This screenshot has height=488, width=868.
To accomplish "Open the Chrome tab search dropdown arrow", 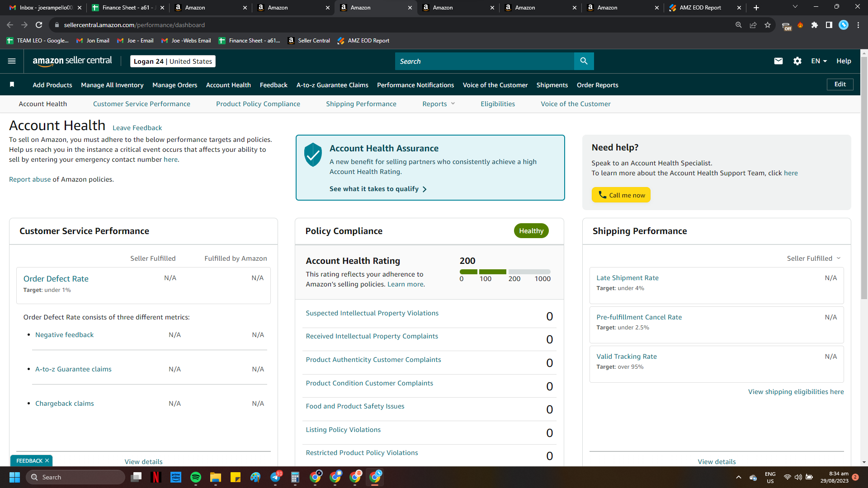I will [x=795, y=7].
